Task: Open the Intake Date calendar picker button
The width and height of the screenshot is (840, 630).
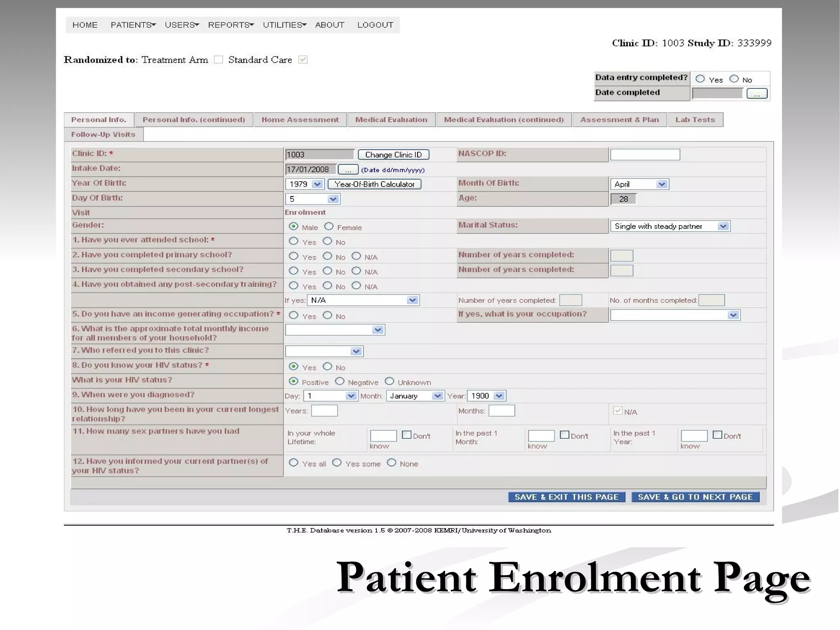Action: [348, 169]
